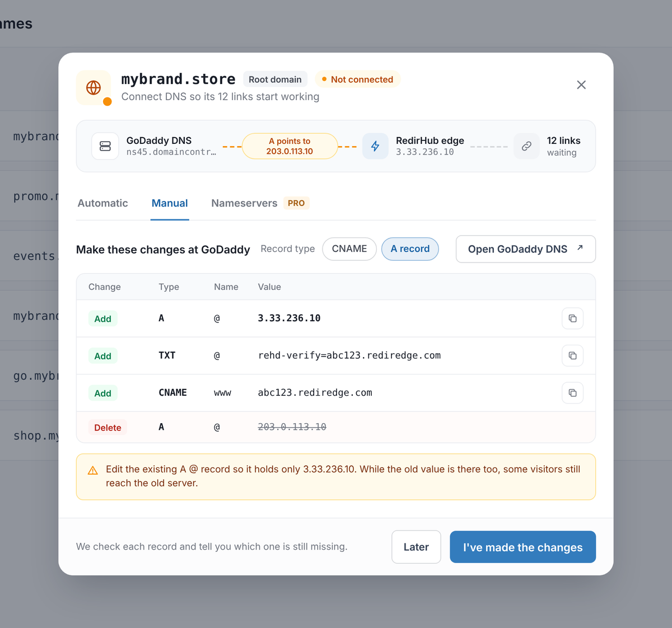Select the Manual tab
The width and height of the screenshot is (672, 628).
[x=170, y=203]
